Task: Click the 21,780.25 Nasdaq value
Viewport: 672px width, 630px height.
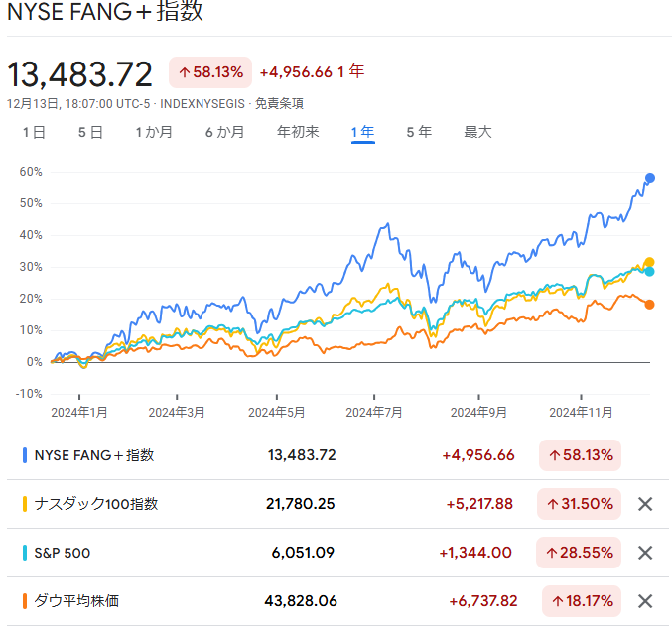Action: [301, 504]
